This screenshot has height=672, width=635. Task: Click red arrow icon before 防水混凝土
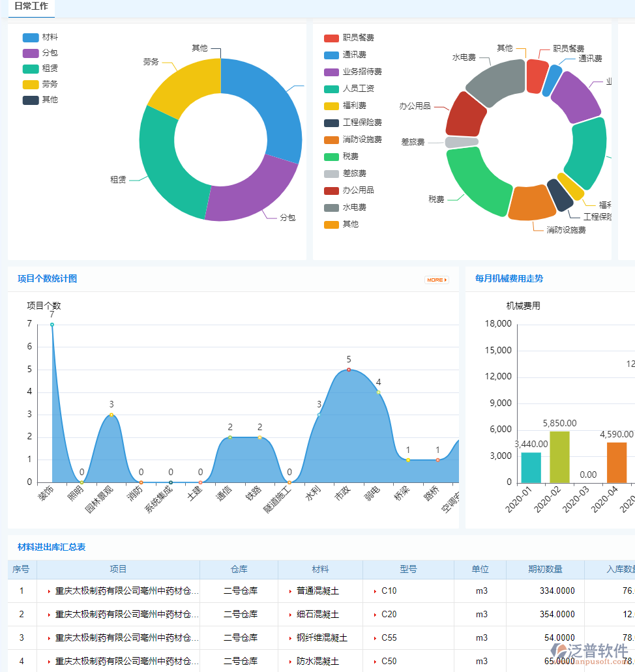pyautogui.click(x=289, y=662)
